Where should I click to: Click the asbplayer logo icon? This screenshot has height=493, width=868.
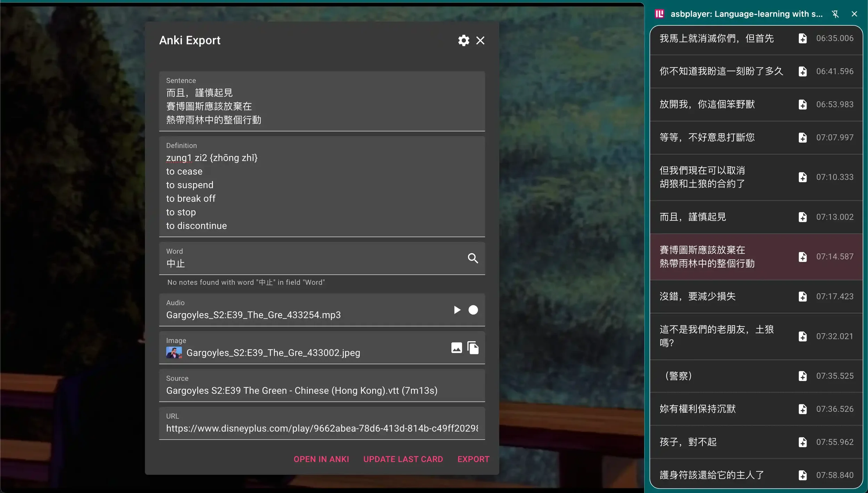pyautogui.click(x=659, y=14)
